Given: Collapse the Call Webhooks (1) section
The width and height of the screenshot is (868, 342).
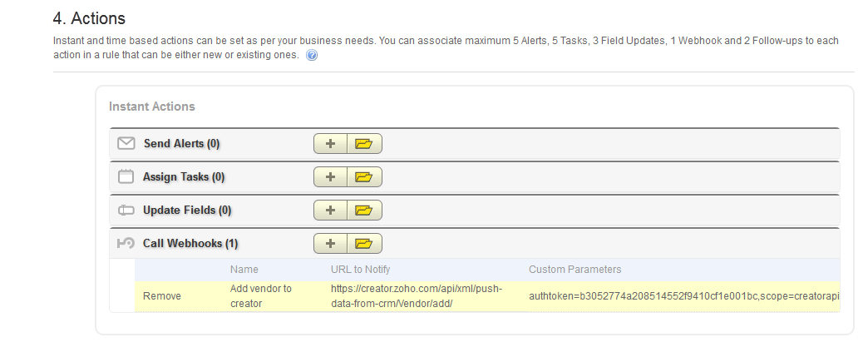Looking at the screenshot, I should click(190, 244).
